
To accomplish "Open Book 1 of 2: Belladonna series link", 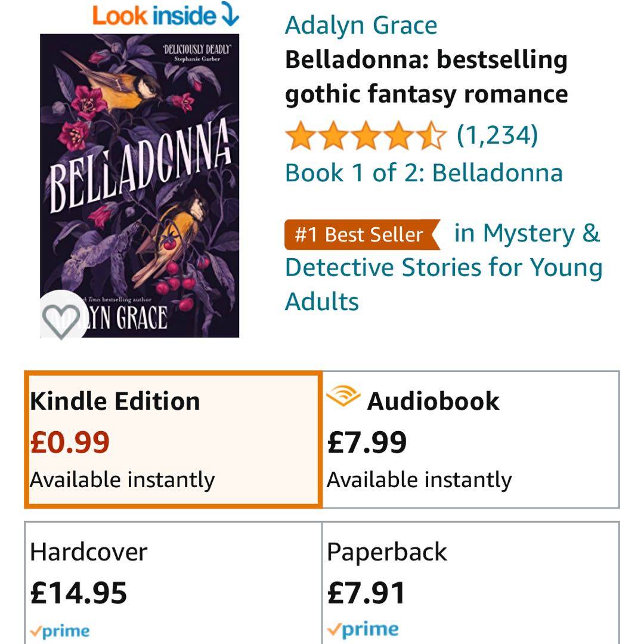I will (x=423, y=173).
